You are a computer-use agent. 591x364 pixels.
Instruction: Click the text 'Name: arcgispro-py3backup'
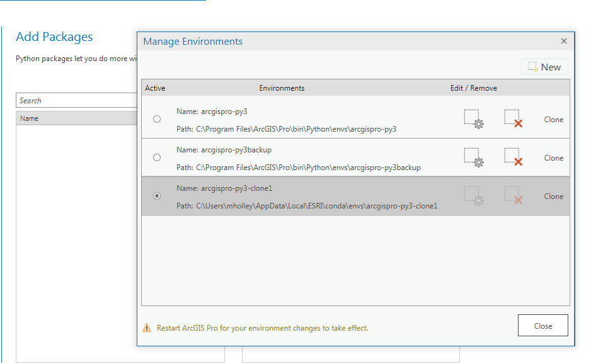[224, 150]
